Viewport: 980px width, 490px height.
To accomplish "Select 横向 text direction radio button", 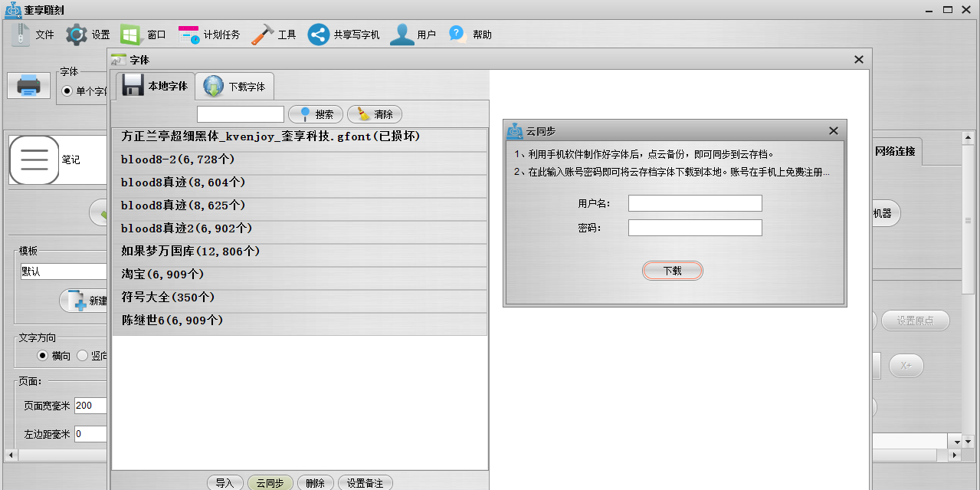I will [x=43, y=356].
